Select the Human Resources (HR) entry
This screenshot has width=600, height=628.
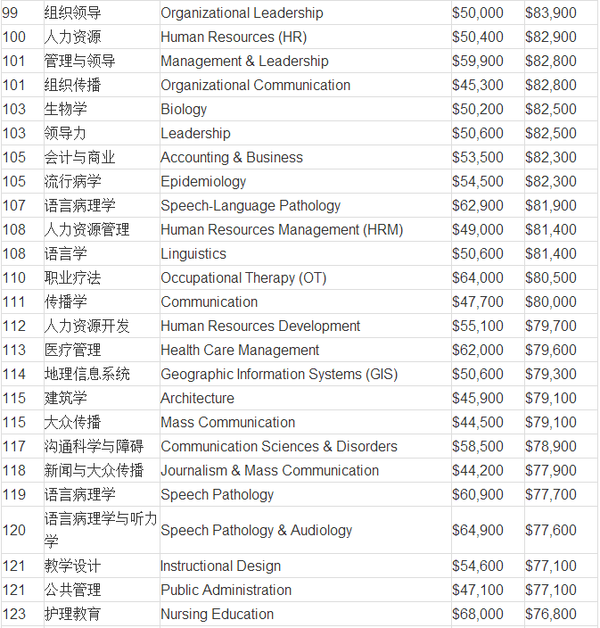[x=233, y=37]
